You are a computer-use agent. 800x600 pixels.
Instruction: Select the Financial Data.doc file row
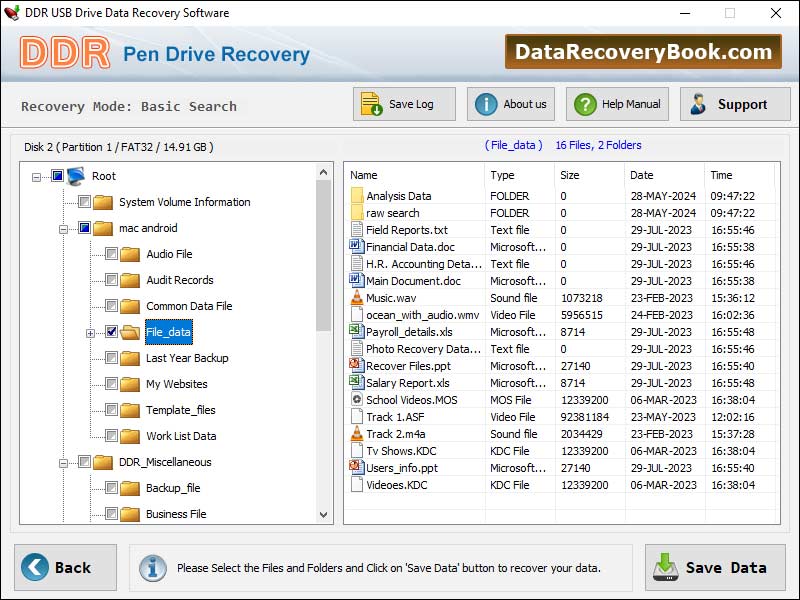(x=420, y=246)
